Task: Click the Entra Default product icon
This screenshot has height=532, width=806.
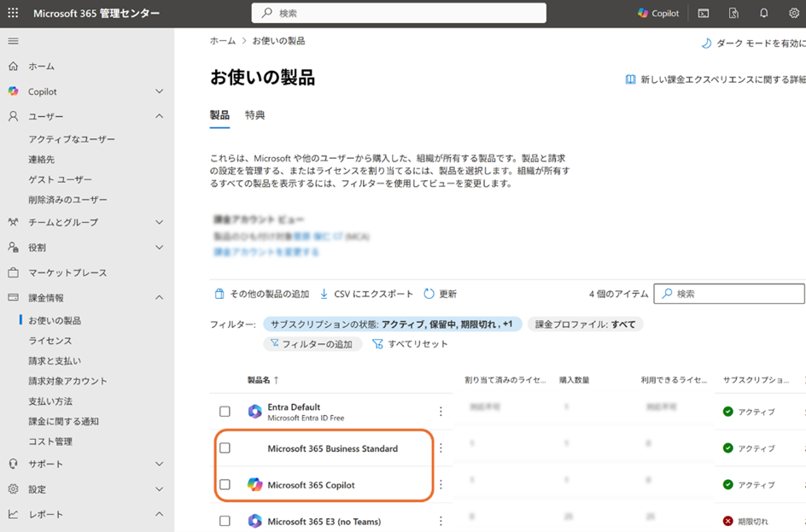Action: coord(255,412)
